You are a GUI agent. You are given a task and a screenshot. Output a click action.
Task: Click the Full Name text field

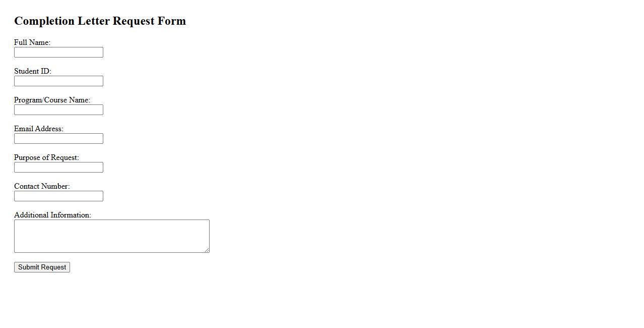click(58, 52)
